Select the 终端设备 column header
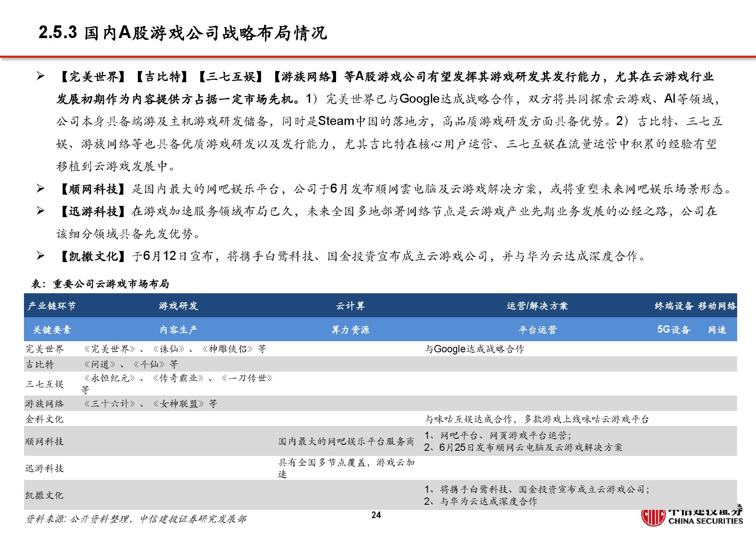The image size is (756, 536). coord(674,306)
